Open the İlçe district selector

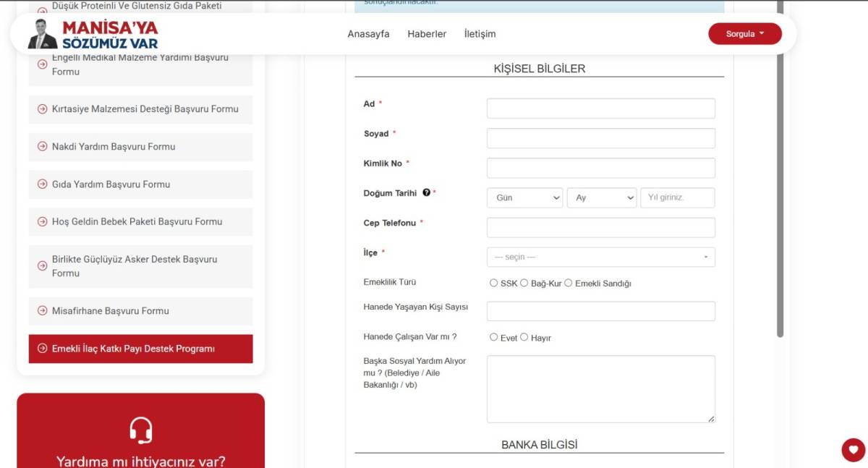tap(600, 257)
